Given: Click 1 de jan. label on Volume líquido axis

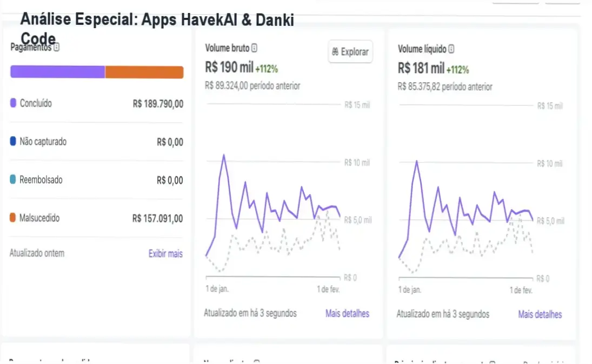Looking at the screenshot, I should [x=410, y=290].
